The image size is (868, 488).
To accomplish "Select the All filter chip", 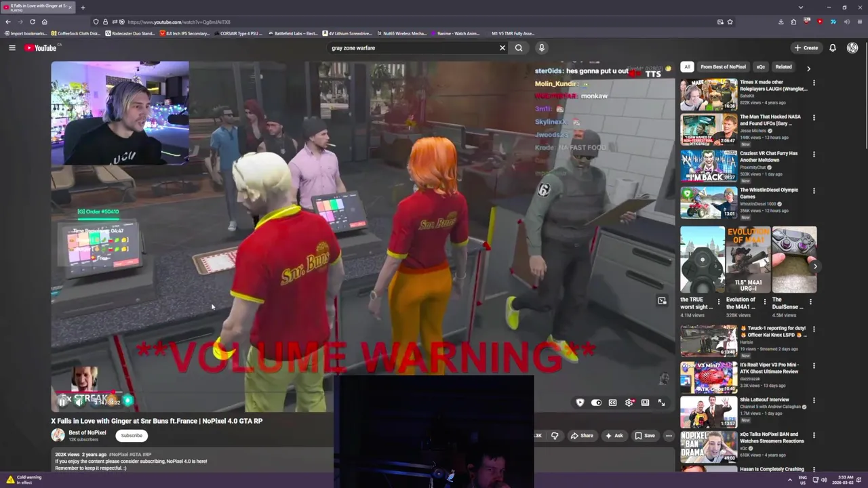I will (x=687, y=67).
